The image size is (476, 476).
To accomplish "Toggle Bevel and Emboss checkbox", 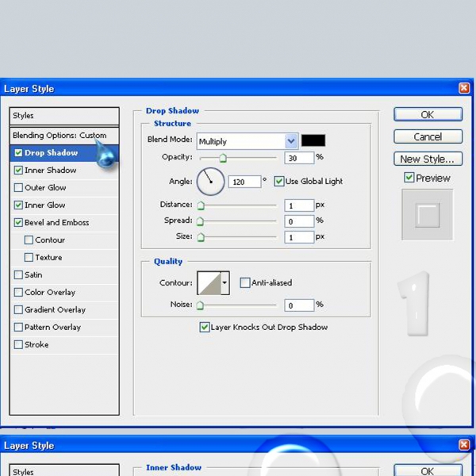I will pyautogui.click(x=18, y=222).
